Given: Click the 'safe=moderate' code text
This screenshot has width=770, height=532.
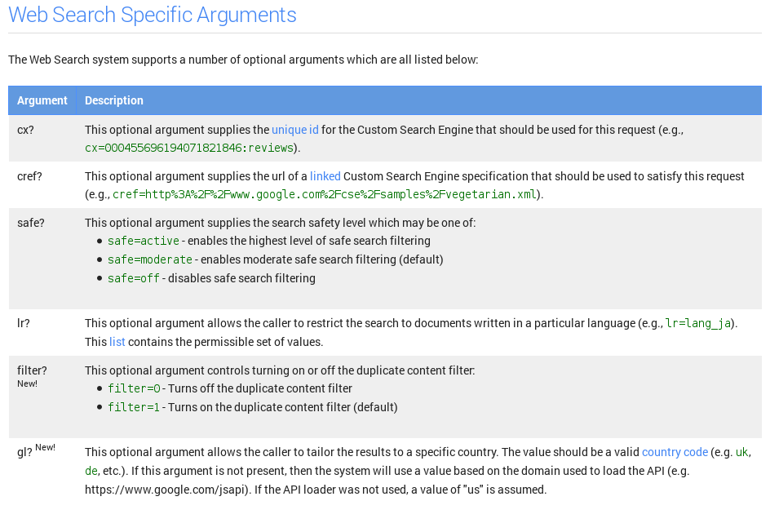Looking at the screenshot, I should point(150,260).
